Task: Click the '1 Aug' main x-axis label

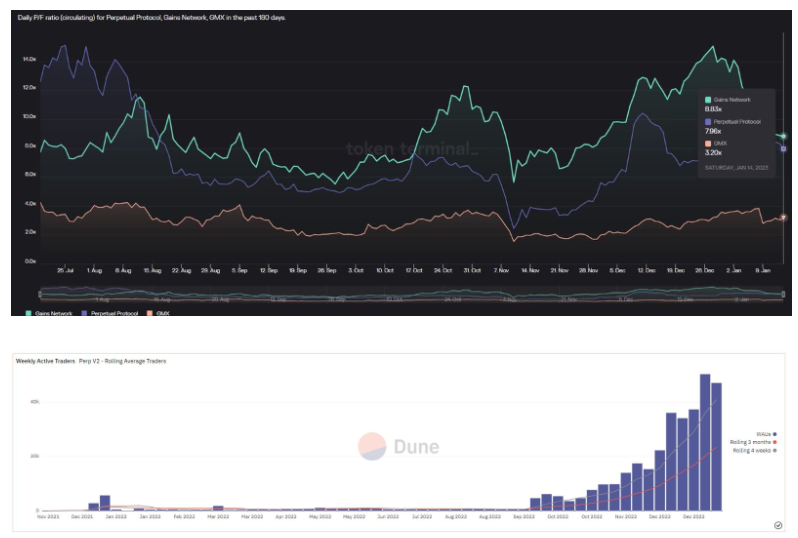Action: coord(95,270)
